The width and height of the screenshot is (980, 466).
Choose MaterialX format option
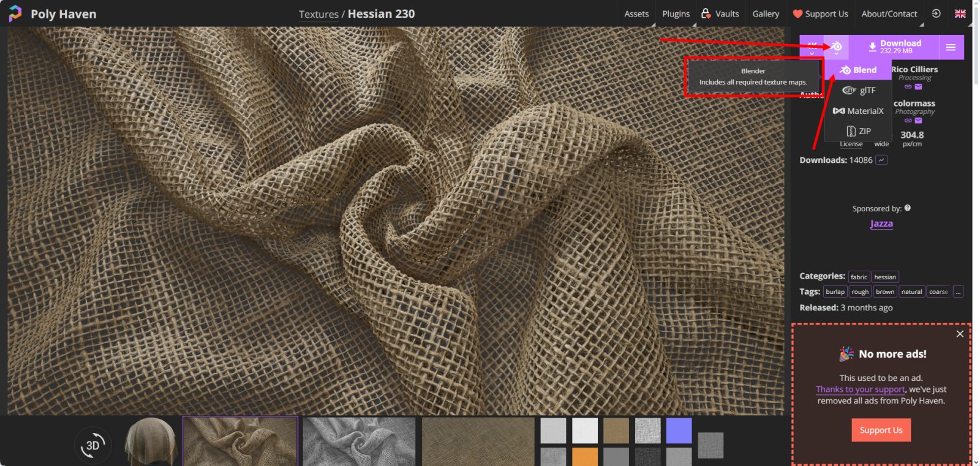(x=859, y=111)
